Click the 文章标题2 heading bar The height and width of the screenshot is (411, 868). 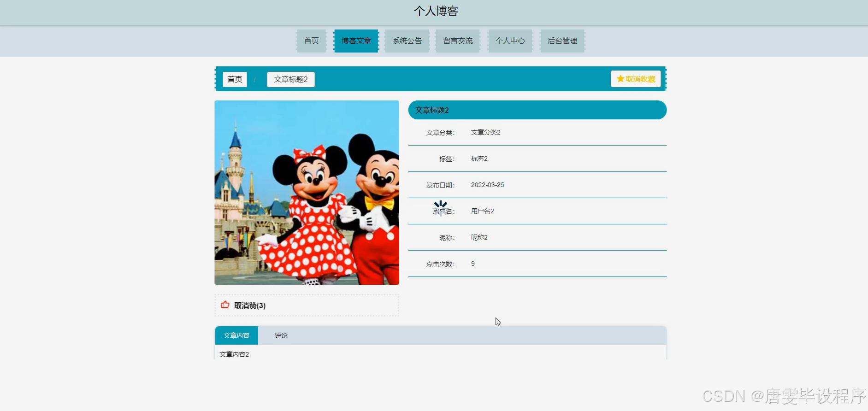537,110
